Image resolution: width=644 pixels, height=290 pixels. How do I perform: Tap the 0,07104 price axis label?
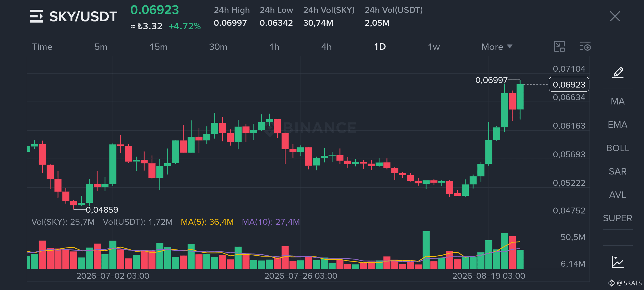pyautogui.click(x=569, y=69)
